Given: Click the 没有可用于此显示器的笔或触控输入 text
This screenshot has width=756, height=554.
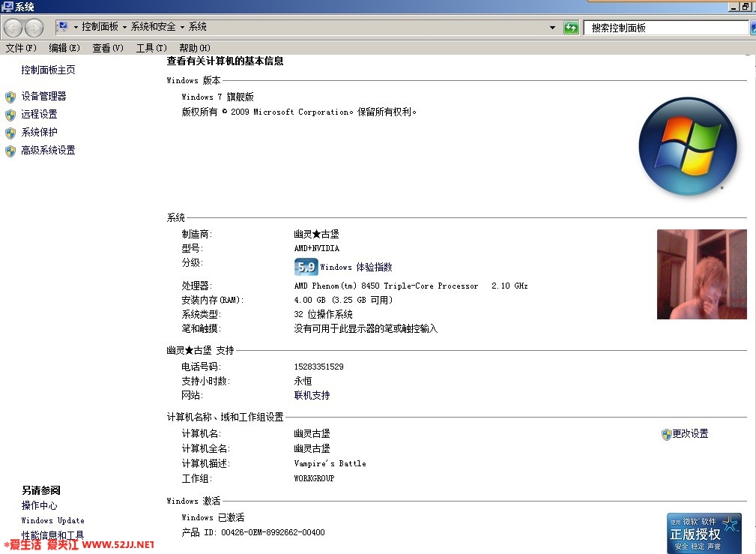Looking at the screenshot, I should pos(366,328).
